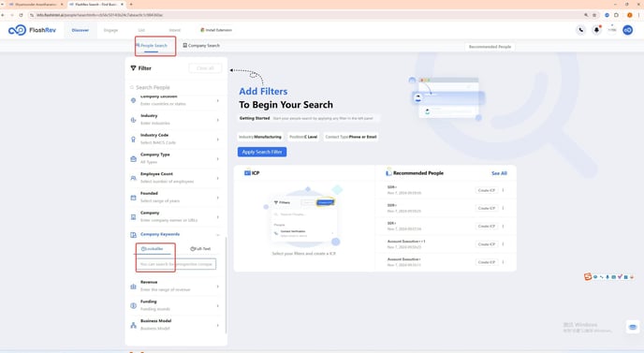Click the Clear all button
Image resolution: width=644 pixels, height=353 pixels.
[x=205, y=68]
